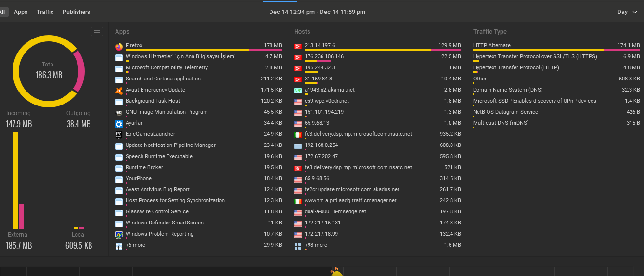This screenshot has width=644, height=276.
Task: Click the Irish flag next to www.tm.a.prd.aadg.trafficmanager.net
Action: 298,201
